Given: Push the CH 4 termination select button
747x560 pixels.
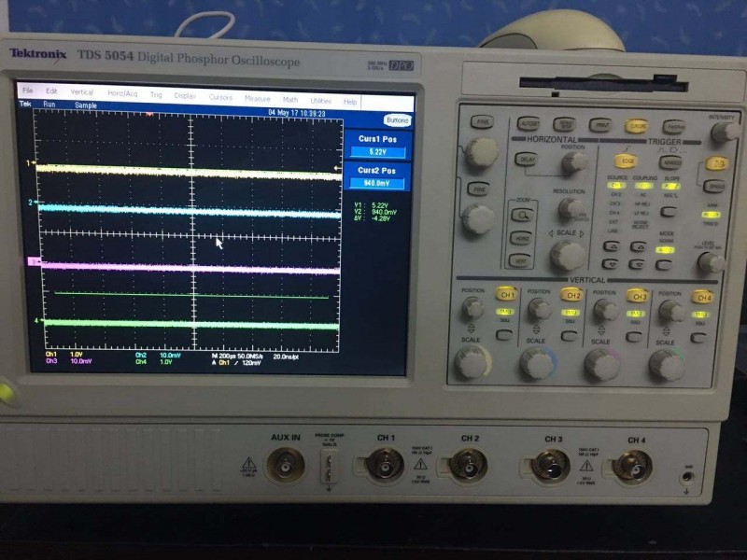Looking at the screenshot, I should [698, 338].
